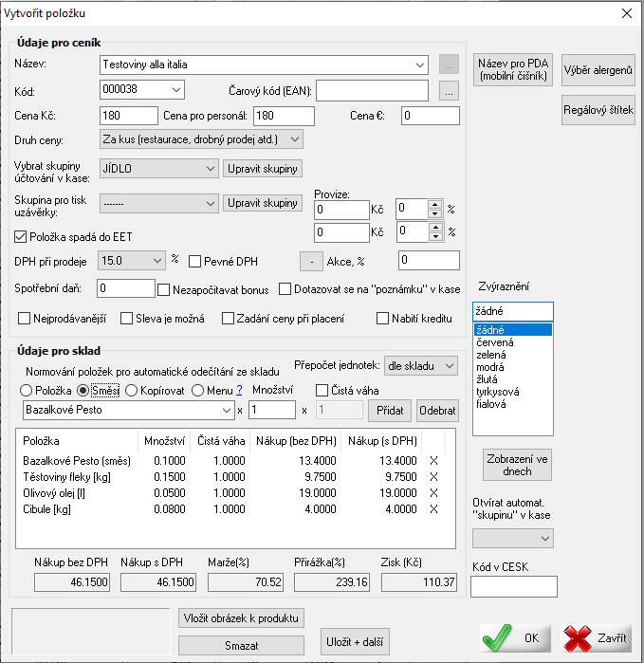This screenshot has width=644, height=663.
Task: Remove Bazalkové Pesto row with X icon
Action: tap(434, 460)
